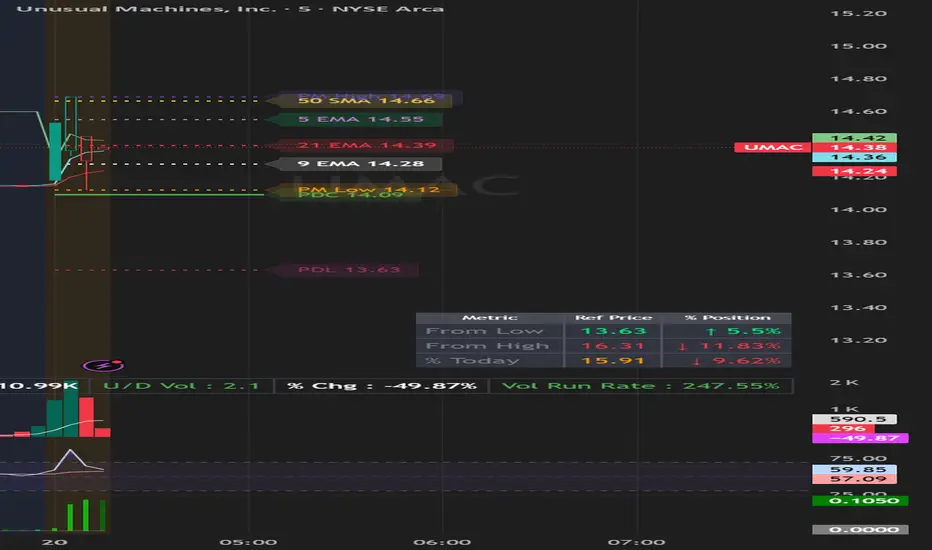932x550 pixels.
Task: Click the 05:00 time axis label
Action: [248, 542]
